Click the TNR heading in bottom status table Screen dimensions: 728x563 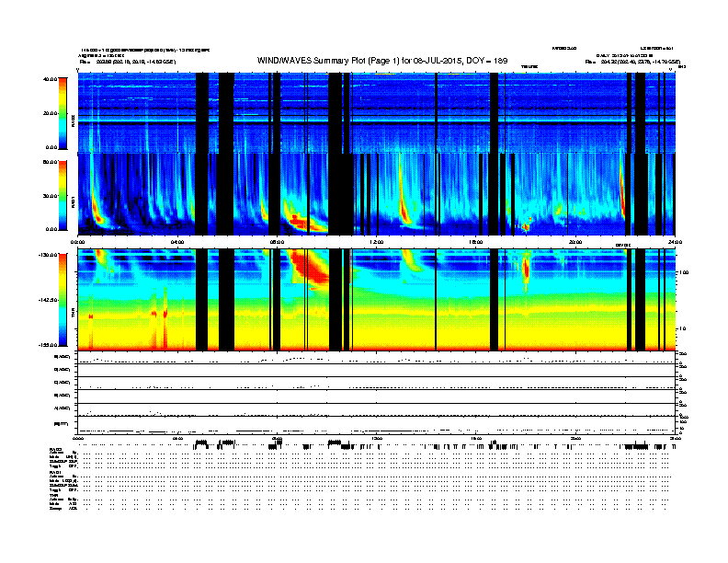(x=53, y=495)
